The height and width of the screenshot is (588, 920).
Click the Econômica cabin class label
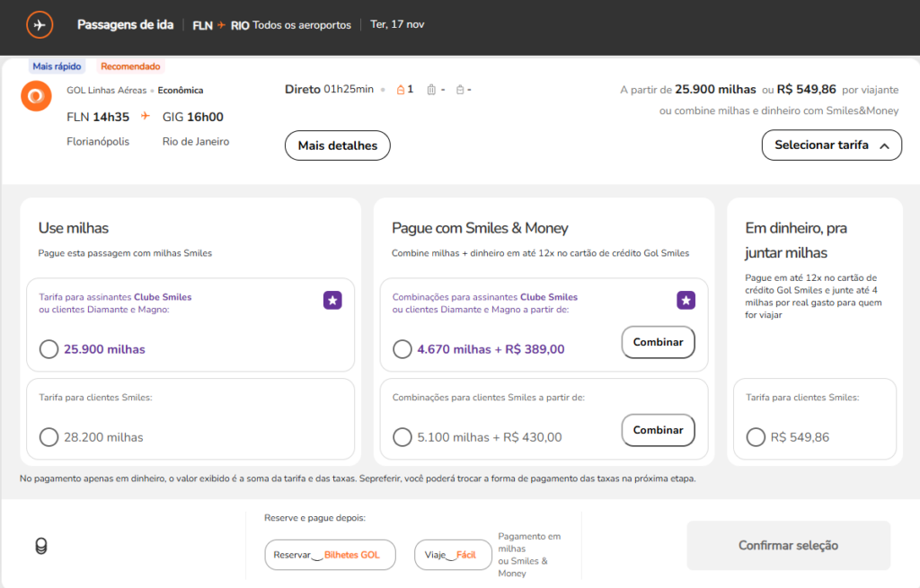[x=181, y=91]
